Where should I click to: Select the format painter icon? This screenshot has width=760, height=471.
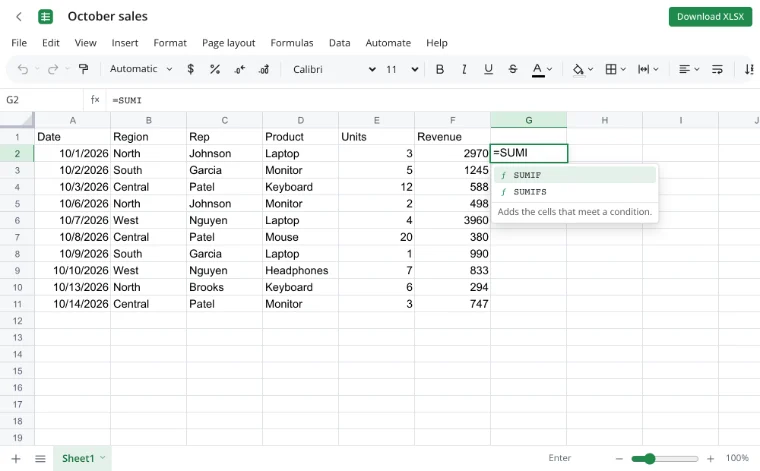click(83, 69)
